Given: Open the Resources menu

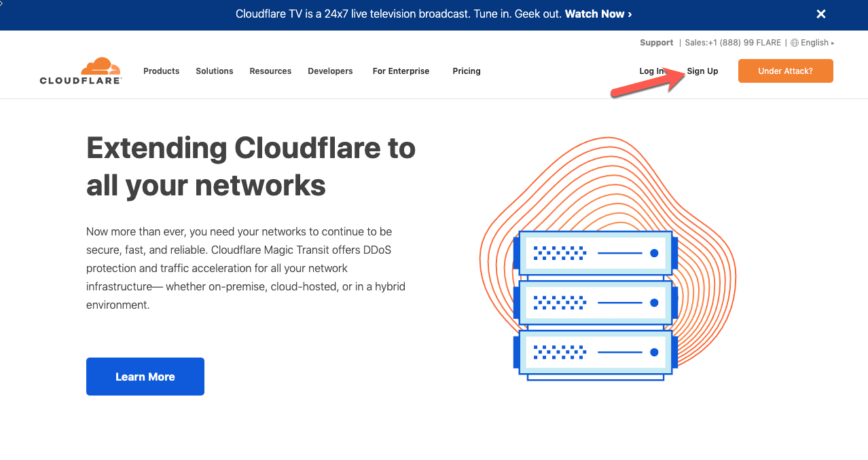Looking at the screenshot, I should click(x=270, y=71).
